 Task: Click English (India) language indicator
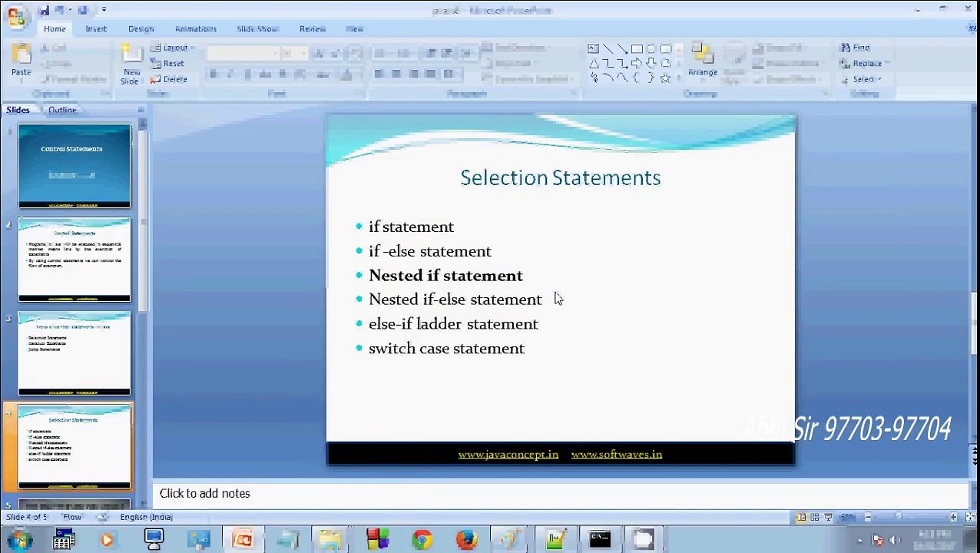point(146,517)
